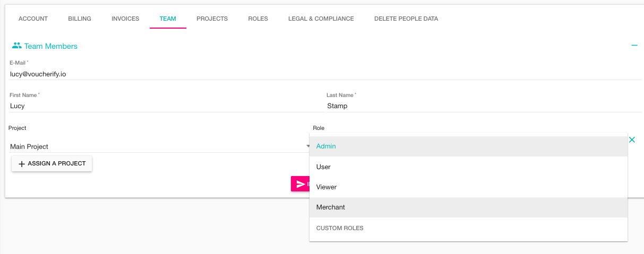The height and width of the screenshot is (254, 644).
Task: Click the Team Members people icon
Action: [16, 46]
